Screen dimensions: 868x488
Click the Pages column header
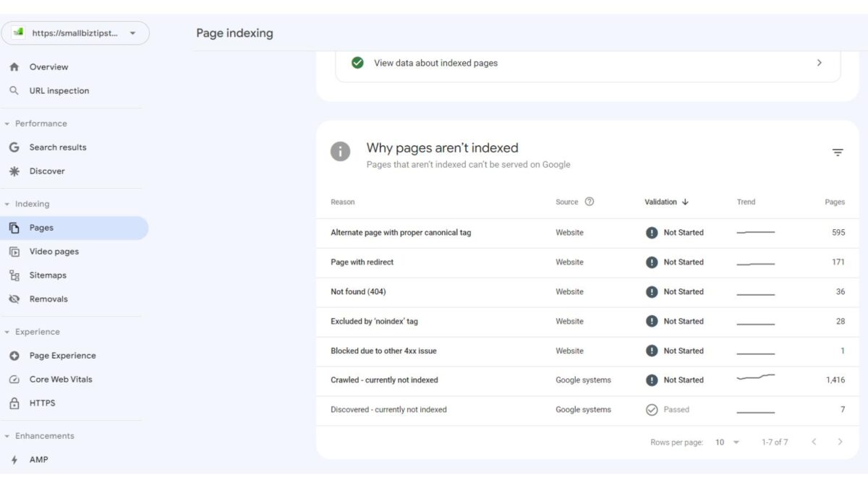tap(835, 202)
